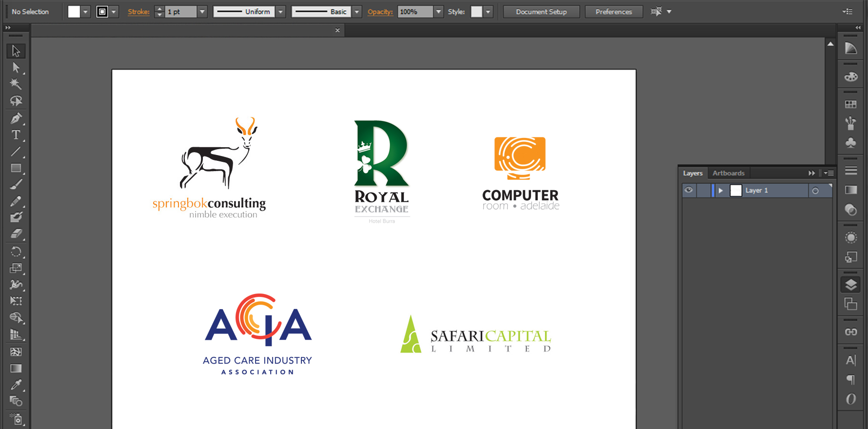Click the target circle for Layer 1
868x429 pixels.
coord(815,191)
